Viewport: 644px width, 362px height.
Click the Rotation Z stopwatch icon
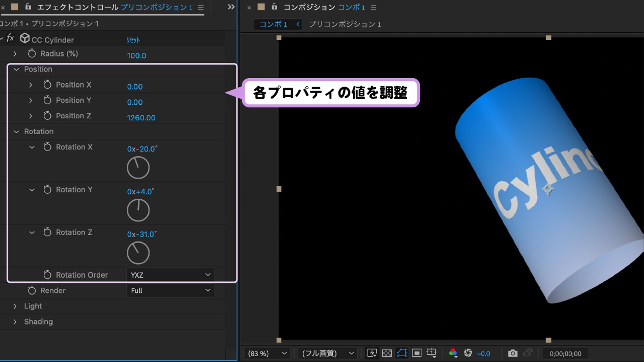pyautogui.click(x=47, y=232)
